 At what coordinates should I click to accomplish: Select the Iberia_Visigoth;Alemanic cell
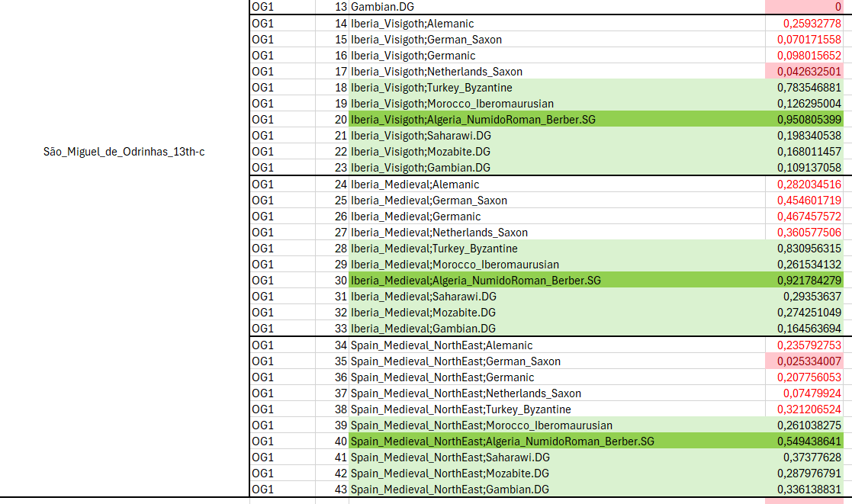pyautogui.click(x=557, y=24)
